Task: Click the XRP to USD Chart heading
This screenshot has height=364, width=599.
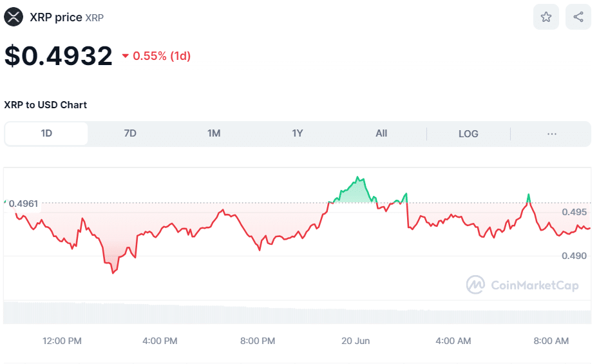Action: click(x=46, y=104)
